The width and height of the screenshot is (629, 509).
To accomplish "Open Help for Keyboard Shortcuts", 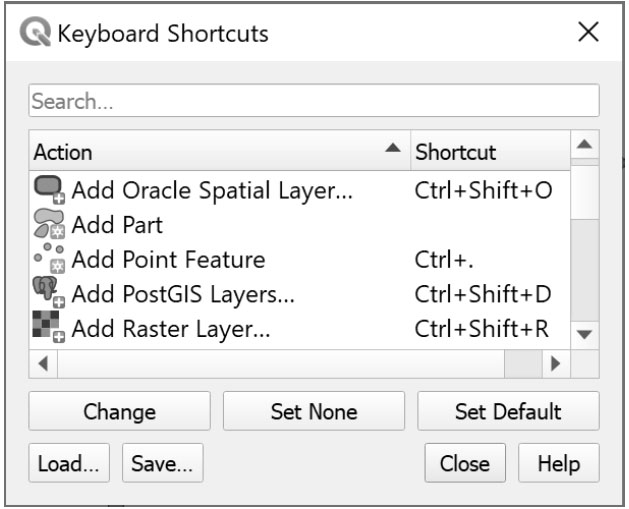I will [558, 464].
